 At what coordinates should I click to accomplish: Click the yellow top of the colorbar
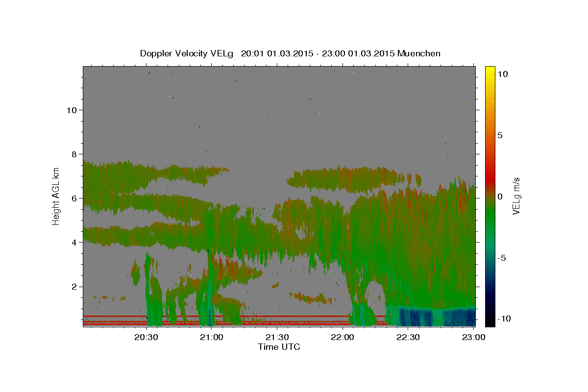pos(490,71)
